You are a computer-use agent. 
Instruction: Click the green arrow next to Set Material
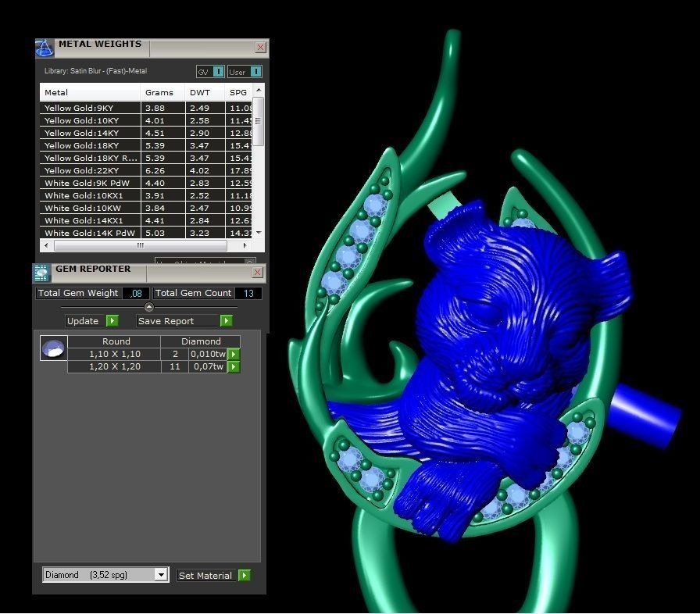coord(245,576)
